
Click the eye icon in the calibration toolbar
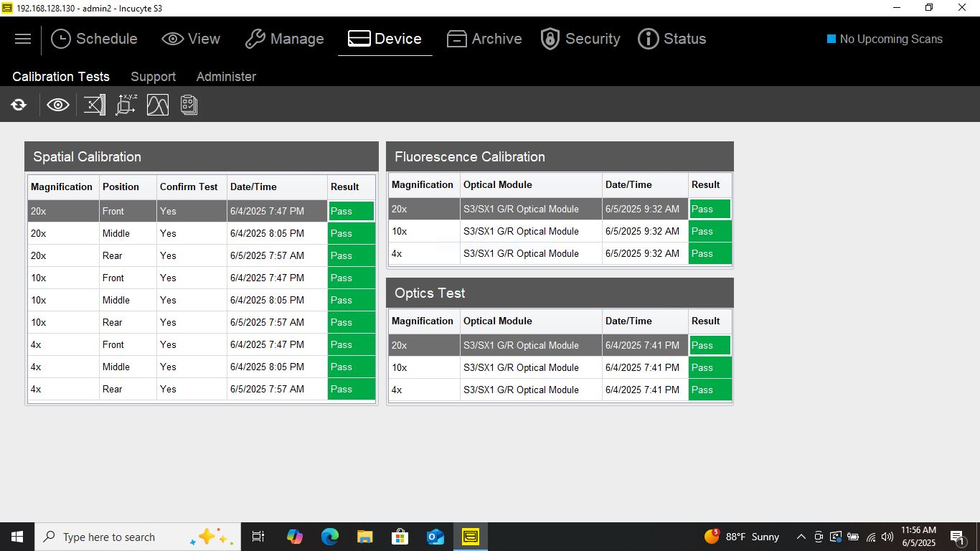coord(58,105)
